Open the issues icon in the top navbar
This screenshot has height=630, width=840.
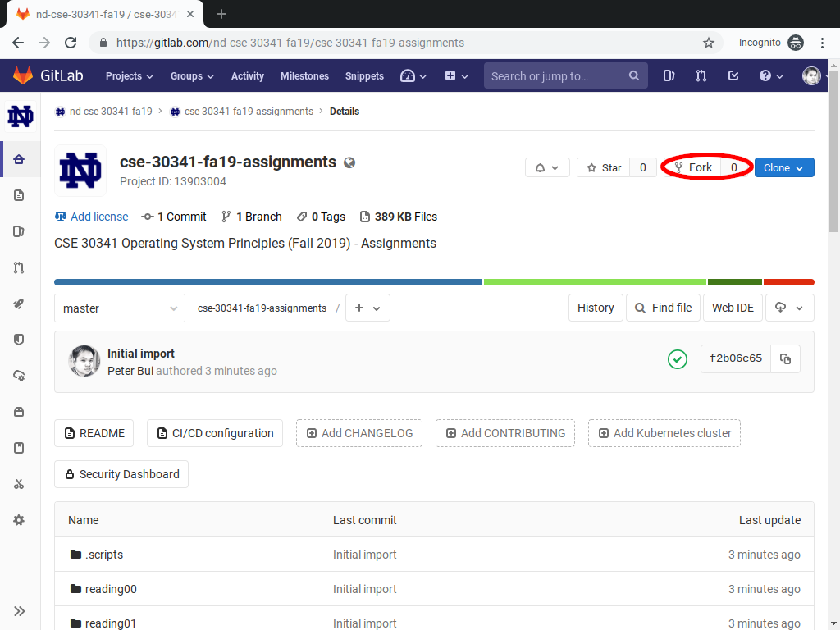pyautogui.click(x=669, y=75)
